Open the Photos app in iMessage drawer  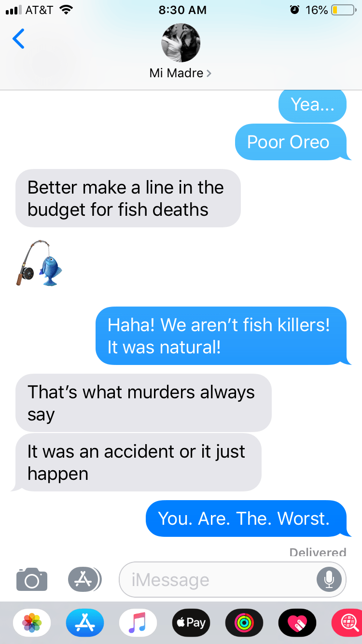[32, 622]
